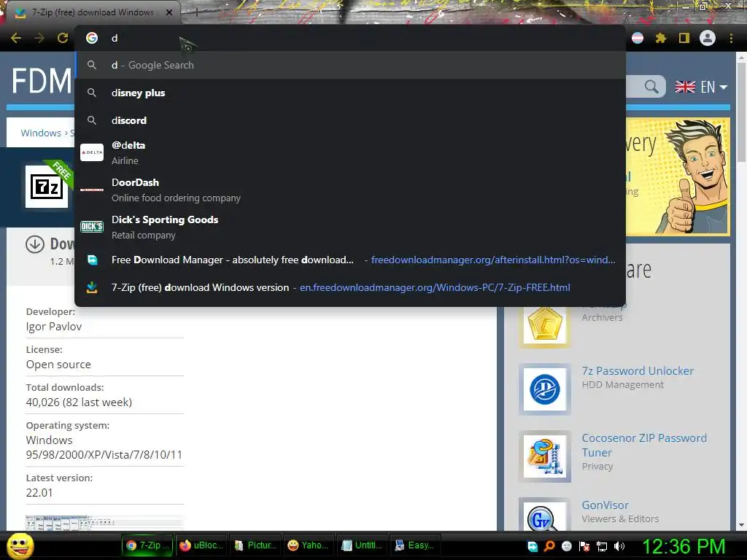Click the 'Open source' license text
This screenshot has width=747, height=560.
[58, 365]
